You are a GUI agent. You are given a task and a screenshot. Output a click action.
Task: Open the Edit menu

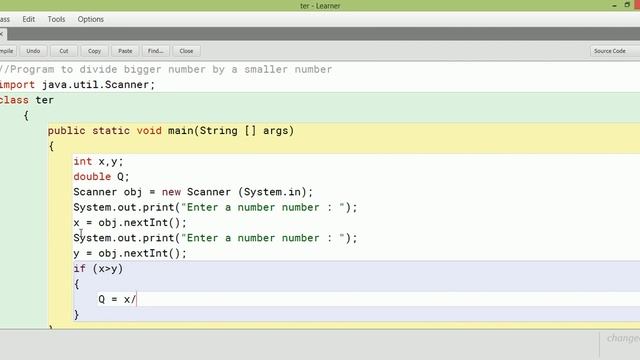[x=29, y=19]
